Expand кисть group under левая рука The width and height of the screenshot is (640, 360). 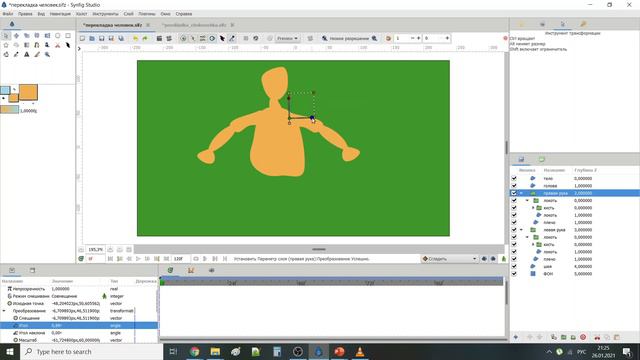tap(533, 244)
